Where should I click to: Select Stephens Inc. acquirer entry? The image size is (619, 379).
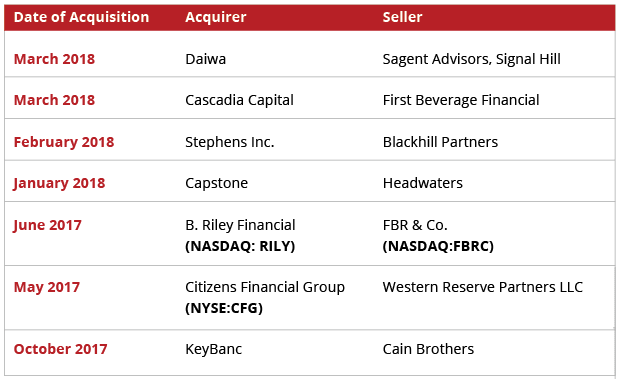[x=230, y=142]
